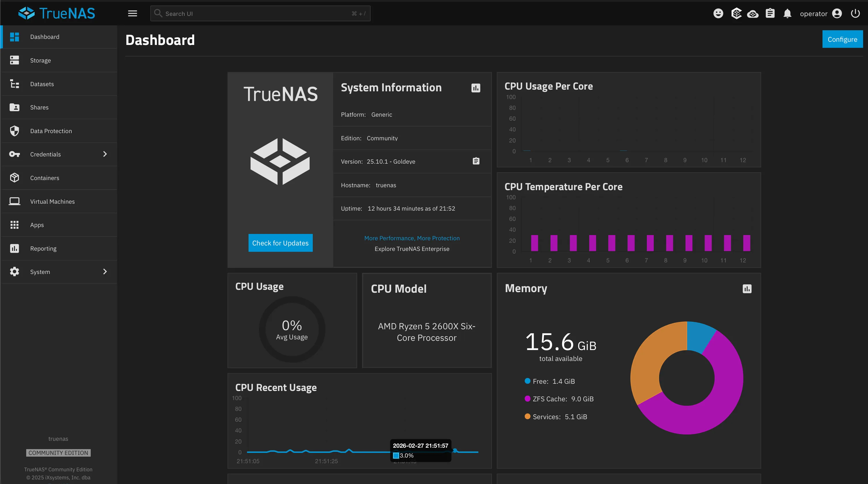Copy the version with the clipboard icon

(x=475, y=161)
